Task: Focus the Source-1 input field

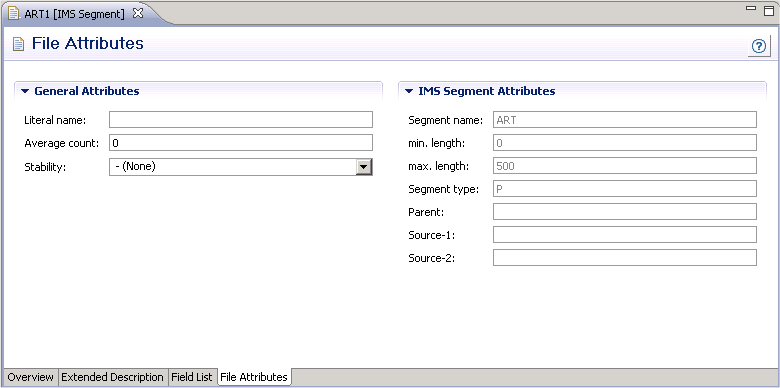Action: pyautogui.click(x=625, y=234)
